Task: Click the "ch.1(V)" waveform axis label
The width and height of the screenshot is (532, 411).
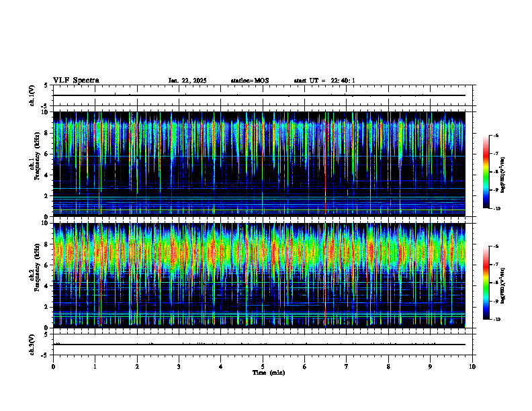Action: click(x=32, y=95)
